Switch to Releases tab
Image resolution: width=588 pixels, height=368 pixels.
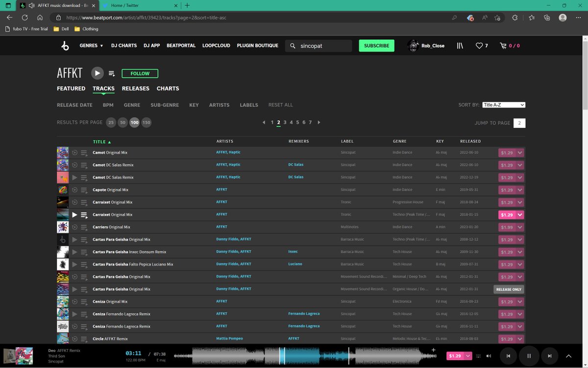[135, 89]
